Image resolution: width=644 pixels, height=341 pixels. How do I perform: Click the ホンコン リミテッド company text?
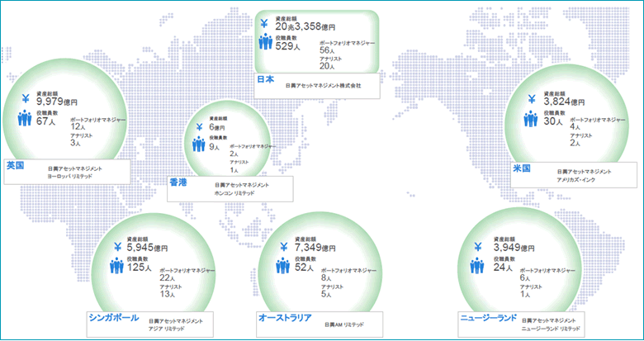click(x=234, y=192)
